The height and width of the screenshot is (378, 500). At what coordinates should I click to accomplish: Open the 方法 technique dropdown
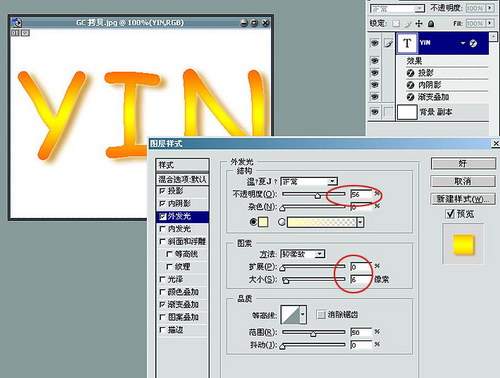pos(302,254)
